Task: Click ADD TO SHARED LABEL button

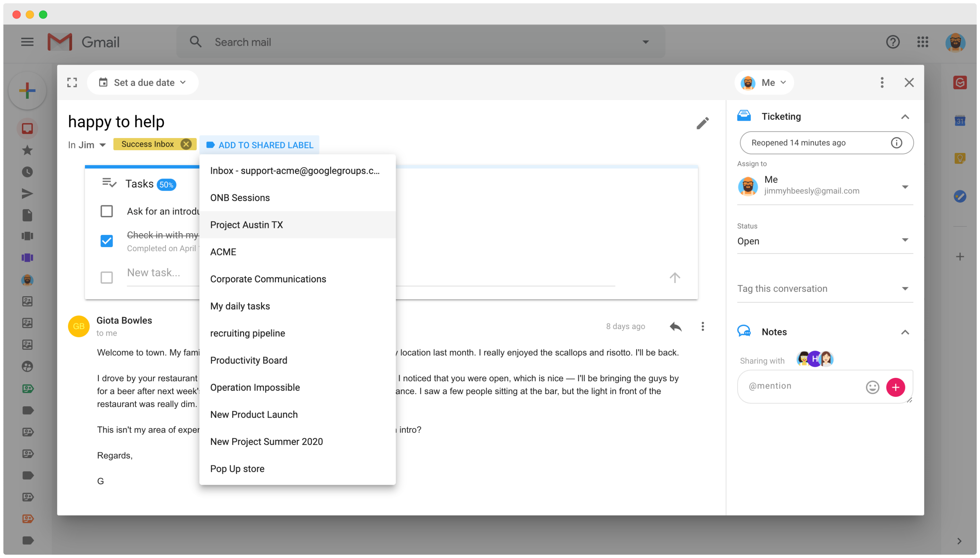Action: pos(259,145)
